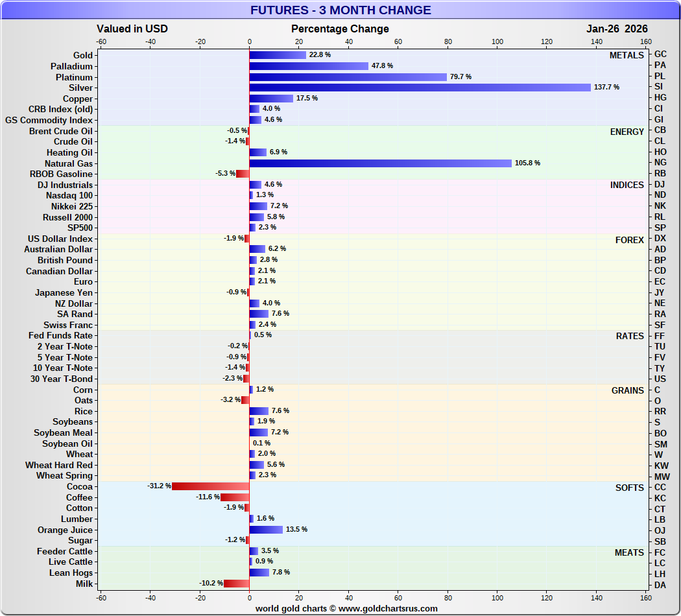Click the CRB Index (old) label
681x616 pixels.
click(60, 109)
